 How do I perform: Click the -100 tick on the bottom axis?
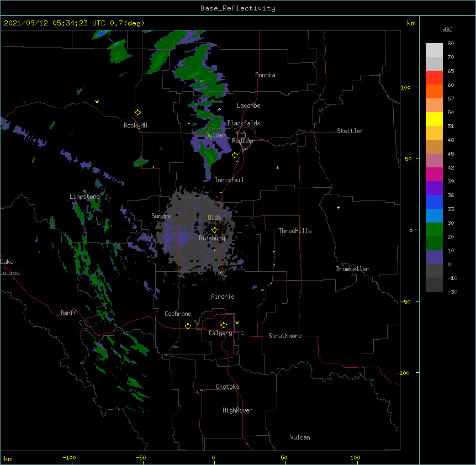69,458
